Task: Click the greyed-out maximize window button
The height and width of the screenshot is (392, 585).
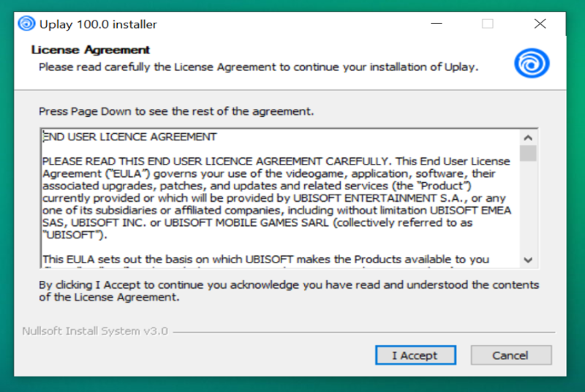Action: pos(487,24)
